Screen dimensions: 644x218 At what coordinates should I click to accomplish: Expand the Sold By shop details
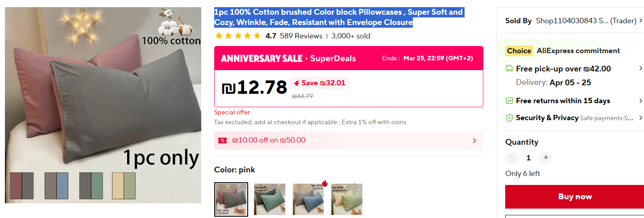point(641,21)
